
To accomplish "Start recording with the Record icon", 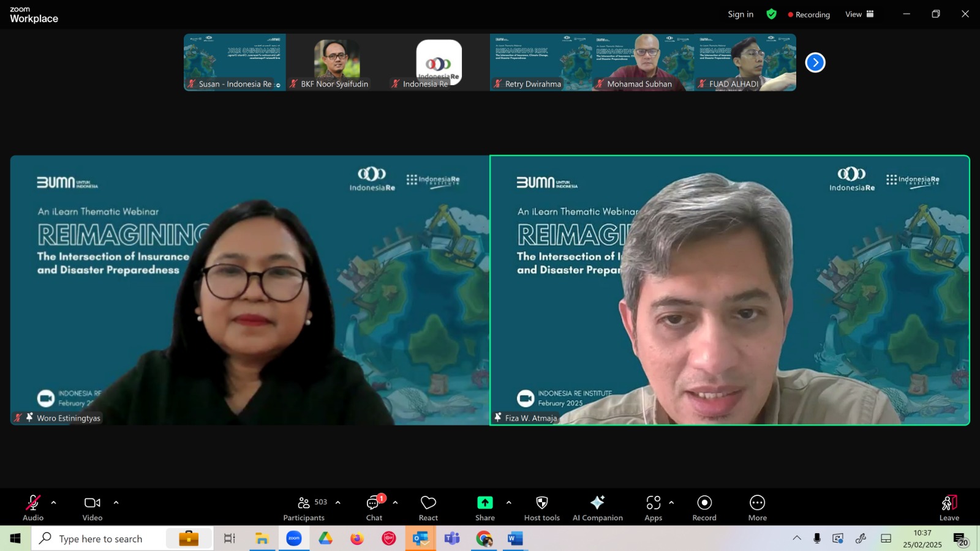I will (704, 503).
